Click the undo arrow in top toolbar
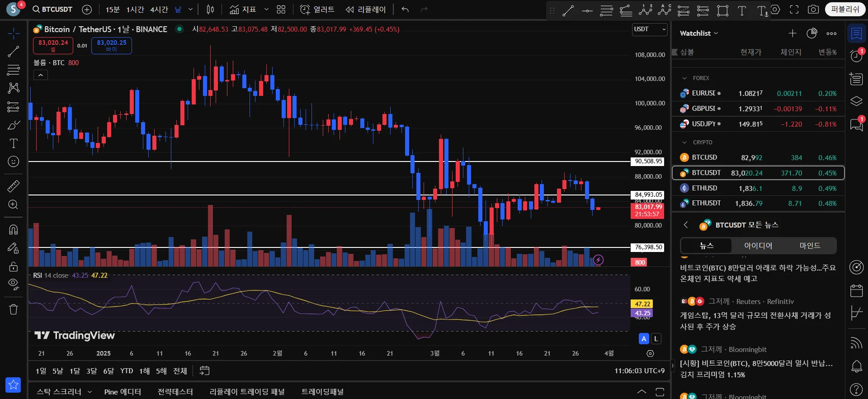Image resolution: width=868 pixels, height=399 pixels. 405,9
